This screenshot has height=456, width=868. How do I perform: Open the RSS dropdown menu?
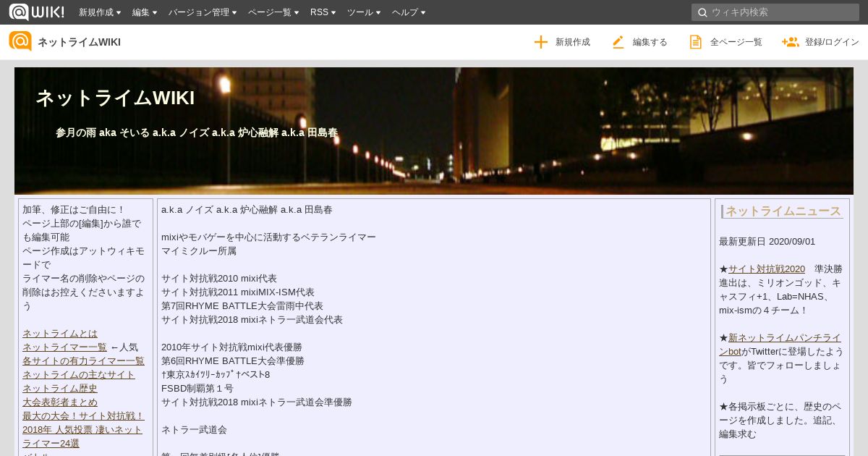[323, 12]
